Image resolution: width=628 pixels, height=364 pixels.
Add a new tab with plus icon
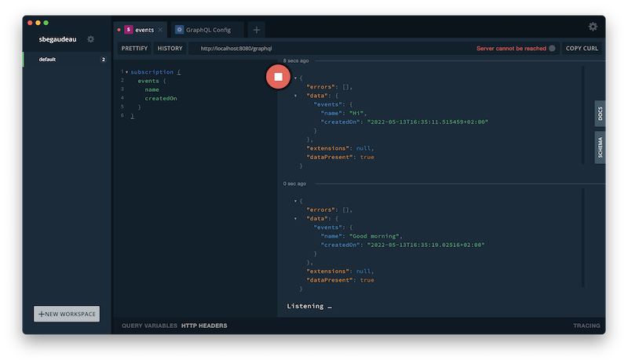(x=256, y=30)
